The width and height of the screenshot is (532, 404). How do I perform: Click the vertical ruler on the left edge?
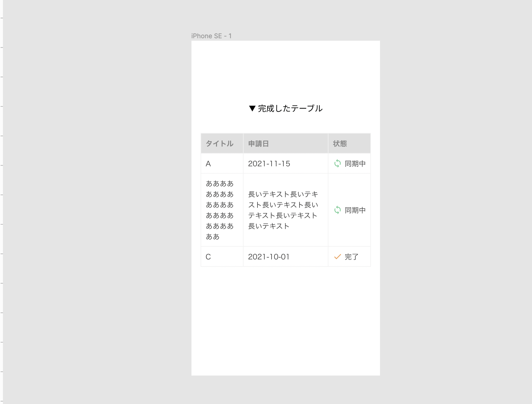click(x=1, y=206)
